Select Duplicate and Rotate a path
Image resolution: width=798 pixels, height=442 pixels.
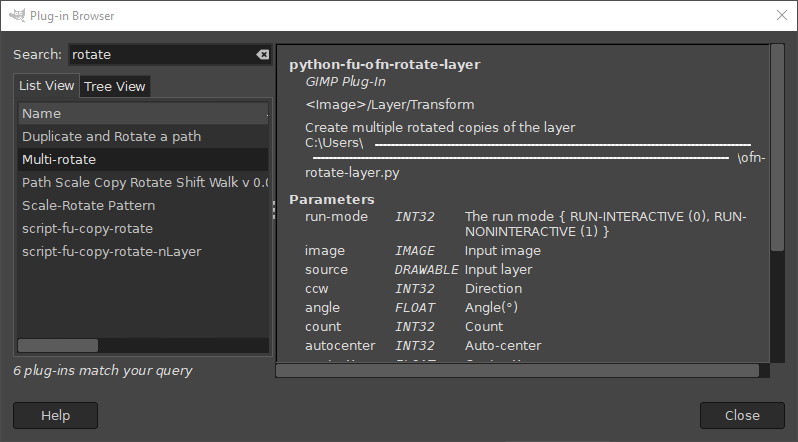[111, 136]
